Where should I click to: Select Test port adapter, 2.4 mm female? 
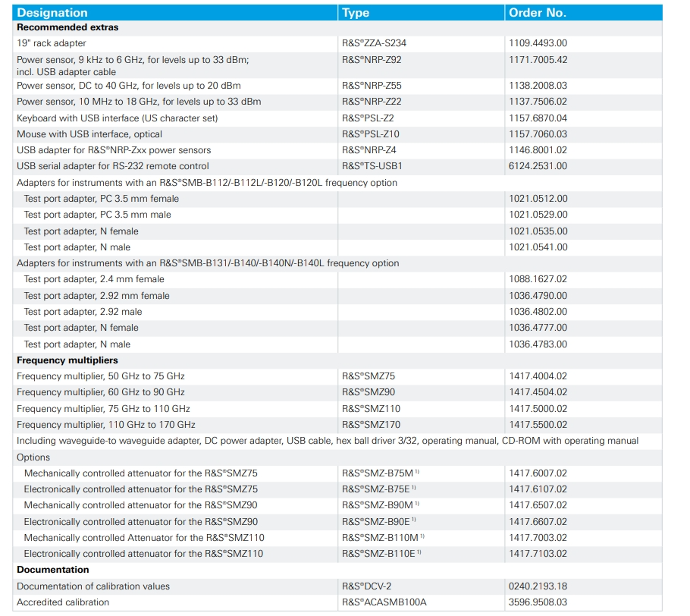point(94,279)
